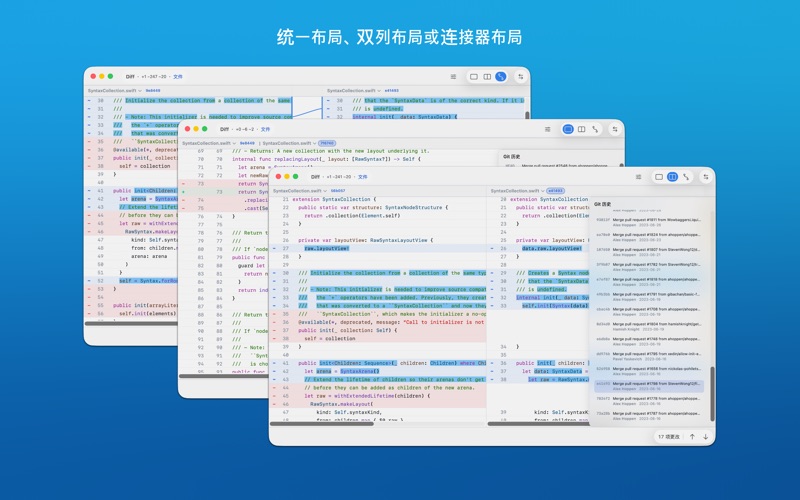Open list options icon in middle window toolbar

(x=547, y=130)
